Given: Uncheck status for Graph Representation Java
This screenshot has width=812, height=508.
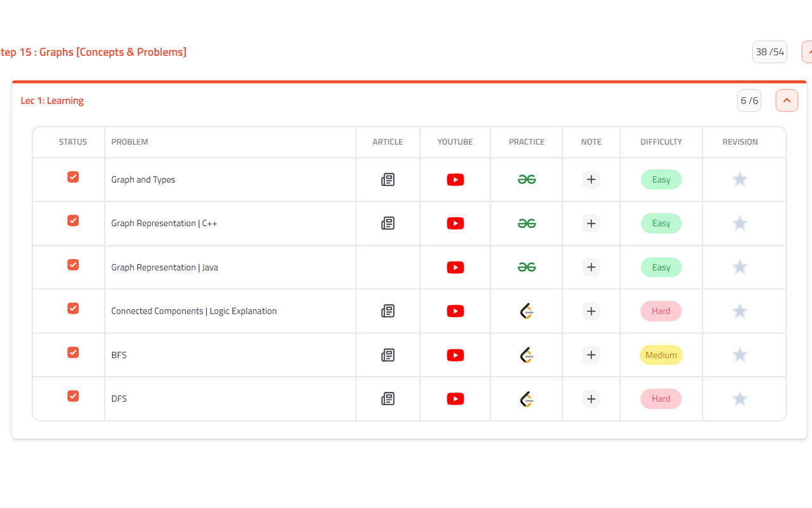Looking at the screenshot, I should click(73, 264).
